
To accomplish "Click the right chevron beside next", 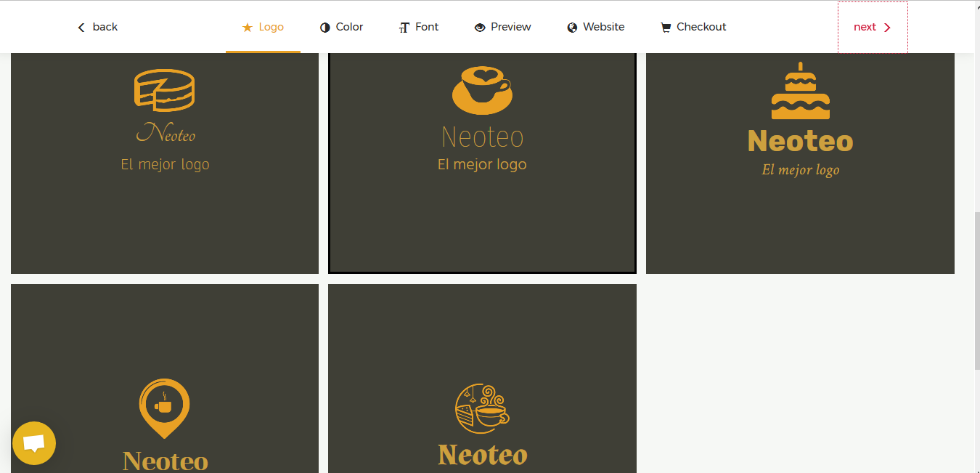I will (x=887, y=28).
